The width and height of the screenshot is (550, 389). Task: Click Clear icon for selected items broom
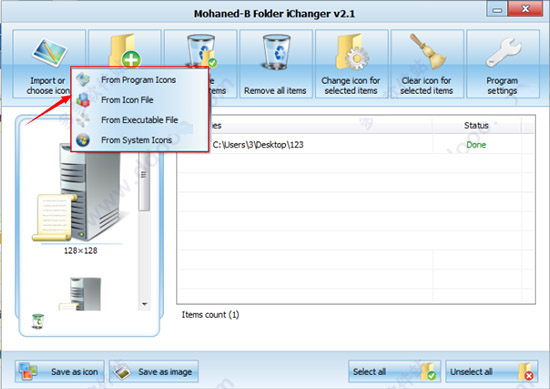(427, 63)
